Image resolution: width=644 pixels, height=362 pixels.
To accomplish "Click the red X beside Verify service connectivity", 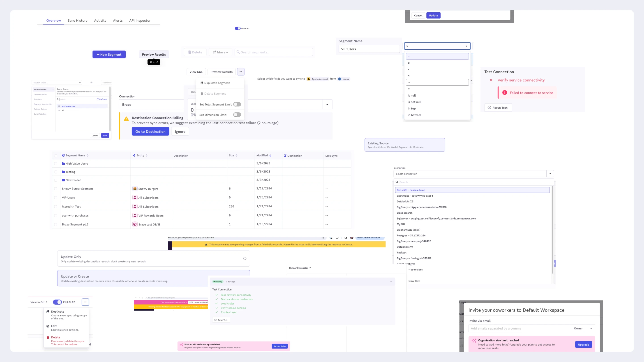I will pyautogui.click(x=491, y=80).
